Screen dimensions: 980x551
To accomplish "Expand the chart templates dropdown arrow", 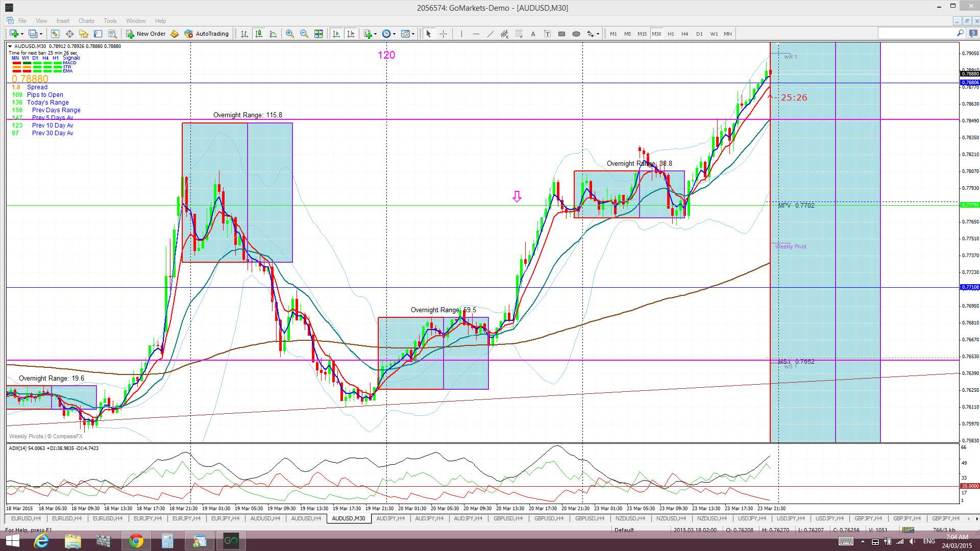I will click(413, 34).
